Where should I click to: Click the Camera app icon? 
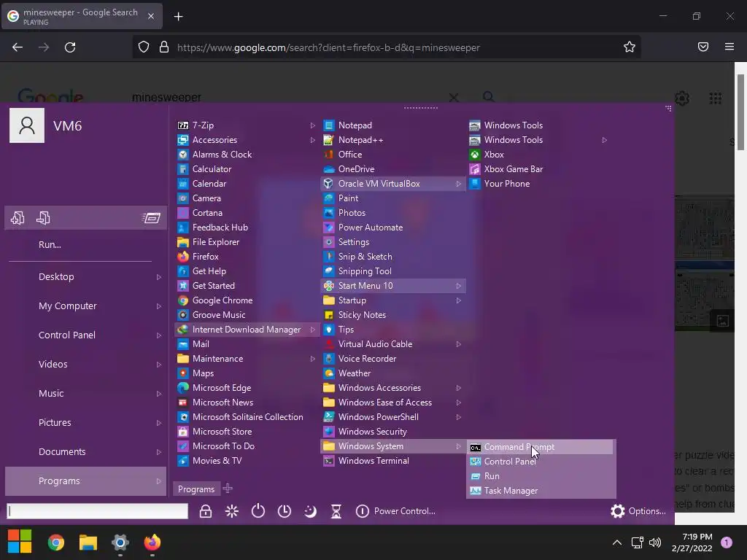click(x=183, y=198)
